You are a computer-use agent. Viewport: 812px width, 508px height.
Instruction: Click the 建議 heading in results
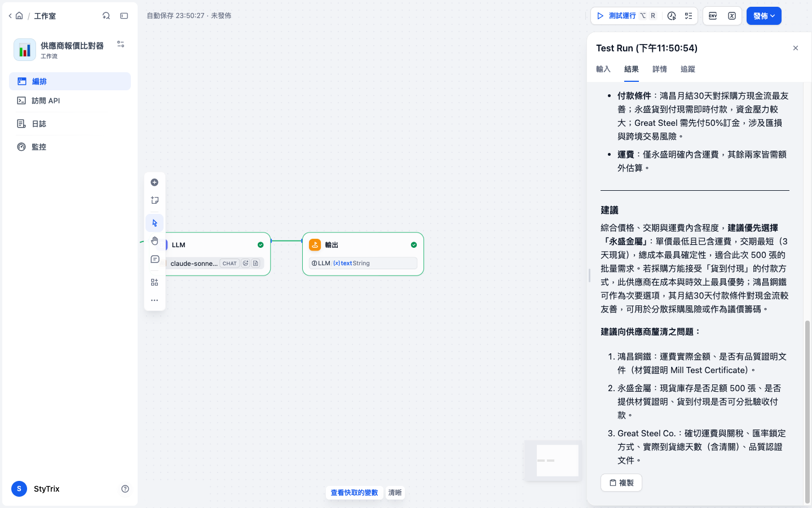(x=610, y=211)
